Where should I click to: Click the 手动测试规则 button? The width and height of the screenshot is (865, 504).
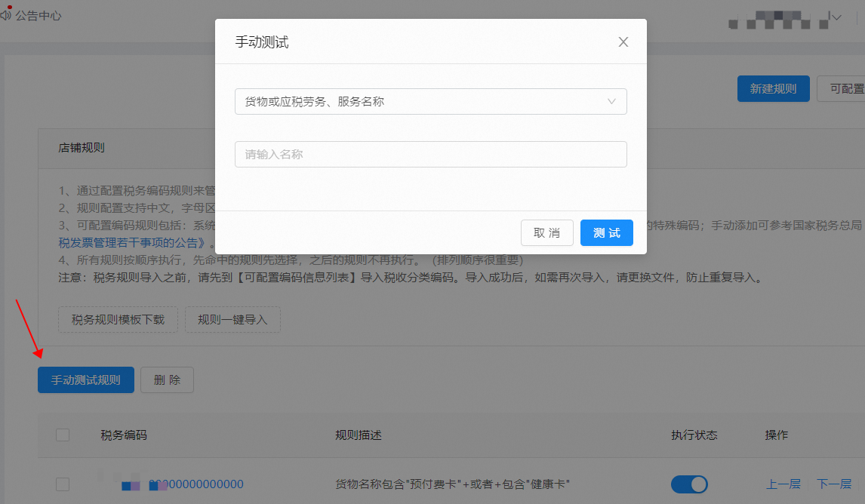point(85,380)
